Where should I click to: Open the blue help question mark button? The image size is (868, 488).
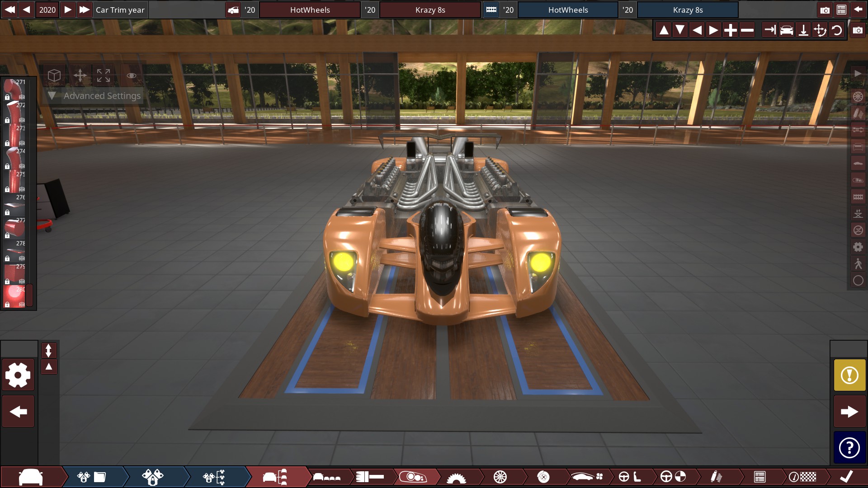pos(849,448)
